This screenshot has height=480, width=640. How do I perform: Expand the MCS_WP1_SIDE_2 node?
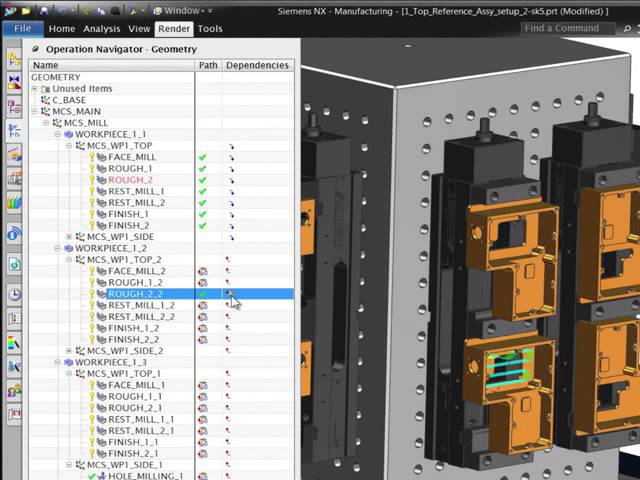tap(69, 351)
